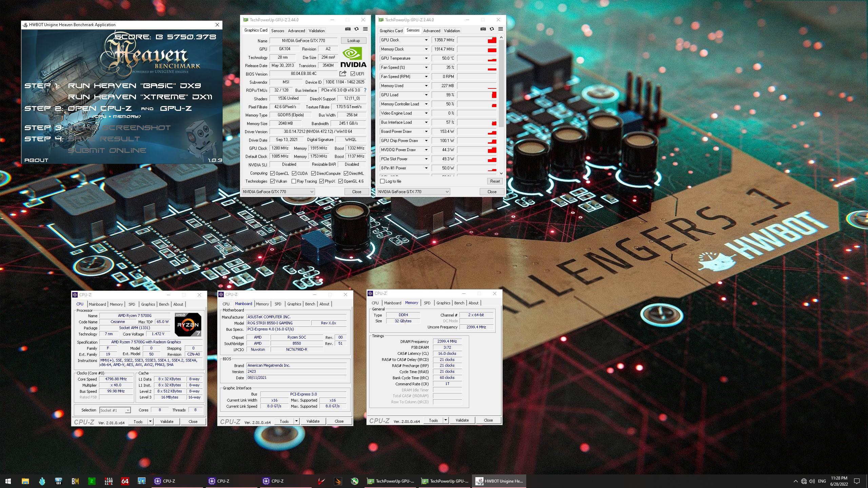Click the Bus Interface question mark icon
This screenshot has height=488, width=868.
365,90
